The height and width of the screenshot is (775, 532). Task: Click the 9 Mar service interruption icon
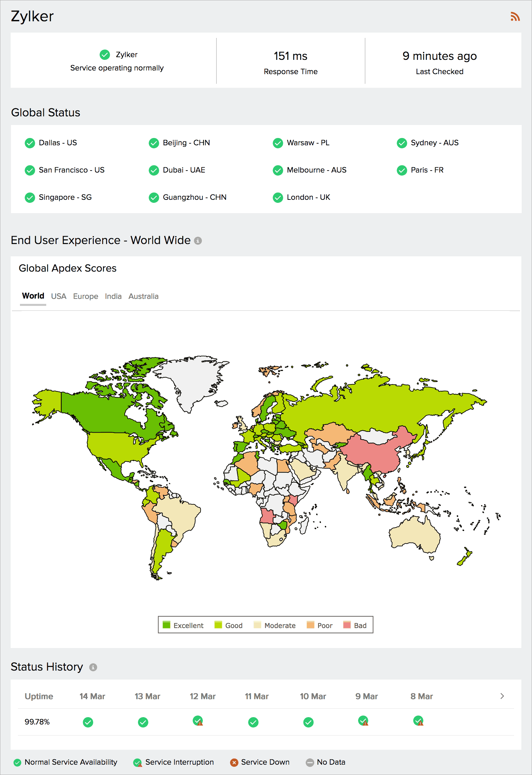pyautogui.click(x=363, y=721)
